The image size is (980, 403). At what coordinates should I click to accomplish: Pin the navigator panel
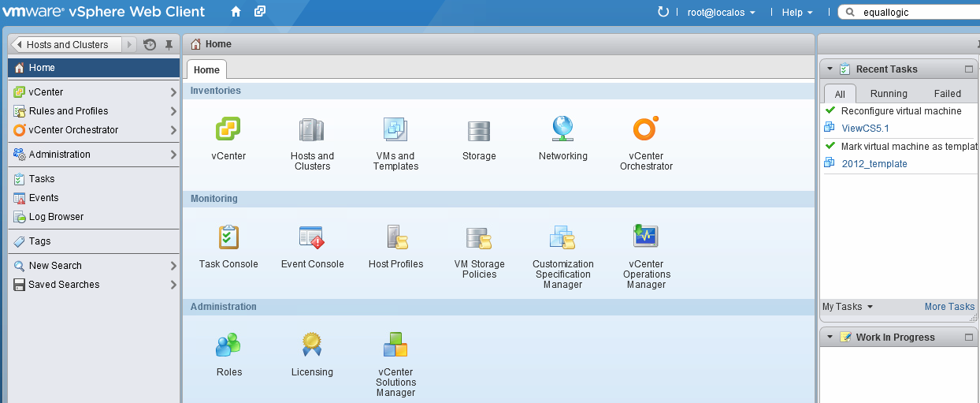(x=168, y=45)
